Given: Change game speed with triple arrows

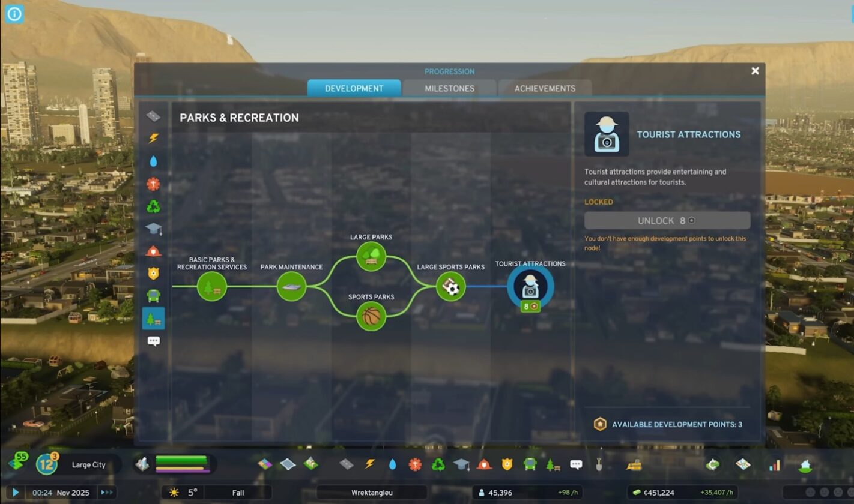Looking at the screenshot, I should coord(106,493).
